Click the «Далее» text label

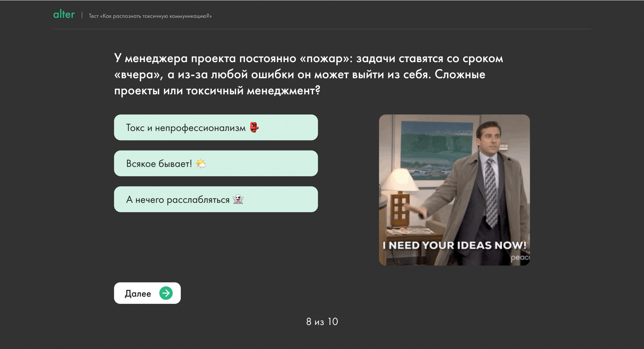(x=138, y=294)
